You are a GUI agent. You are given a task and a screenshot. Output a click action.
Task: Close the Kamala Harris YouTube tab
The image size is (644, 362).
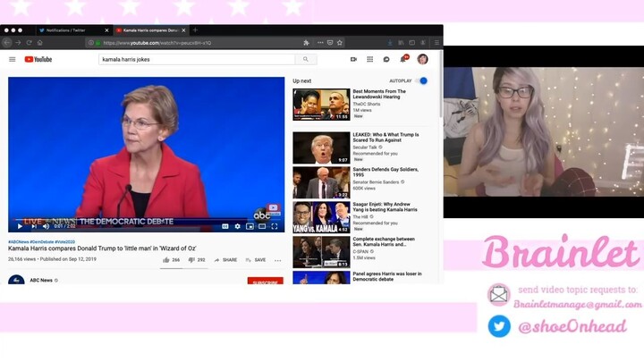183,30
